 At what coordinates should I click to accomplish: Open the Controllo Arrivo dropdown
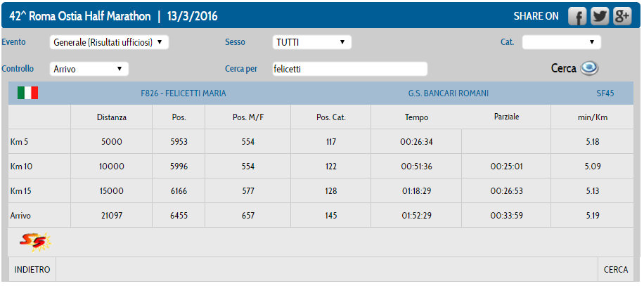pos(89,69)
